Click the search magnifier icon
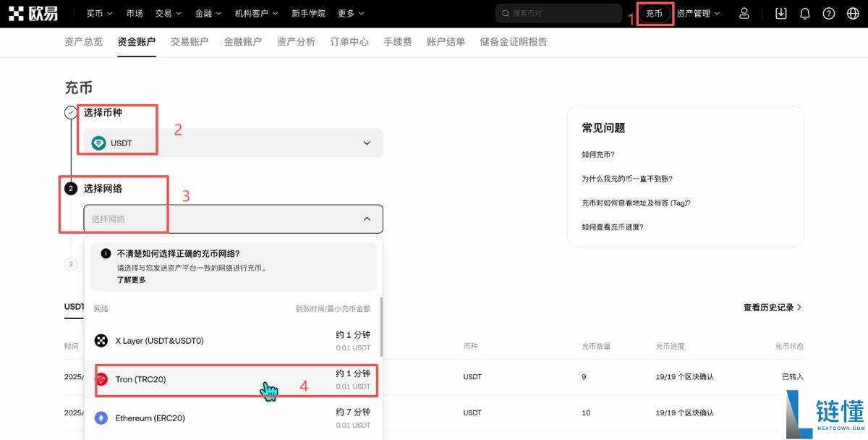Viewport: 868px width, 440px height. (x=506, y=13)
